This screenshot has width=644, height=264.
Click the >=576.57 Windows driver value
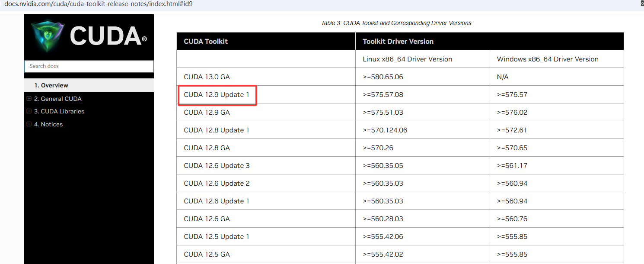512,95
